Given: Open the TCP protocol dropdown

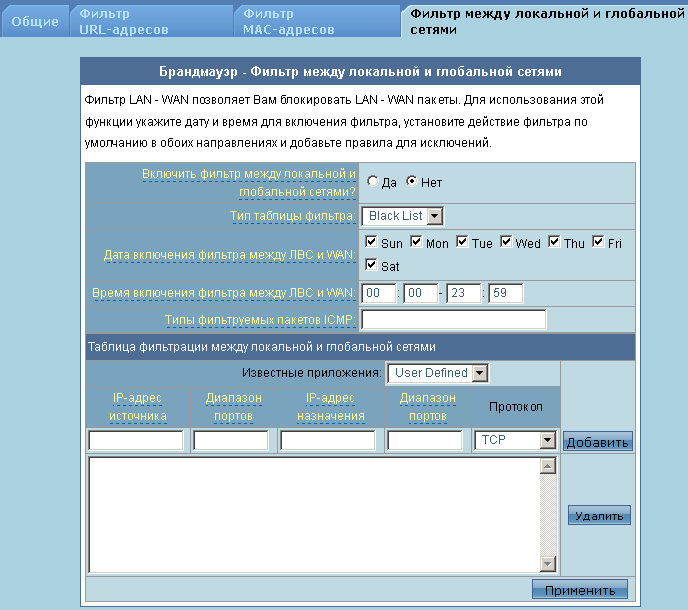Looking at the screenshot, I should 516,440.
